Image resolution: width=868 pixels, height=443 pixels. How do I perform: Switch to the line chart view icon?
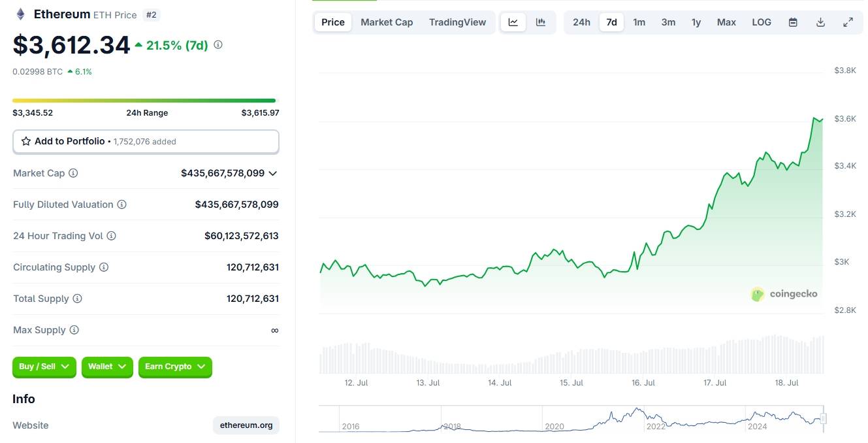point(513,22)
